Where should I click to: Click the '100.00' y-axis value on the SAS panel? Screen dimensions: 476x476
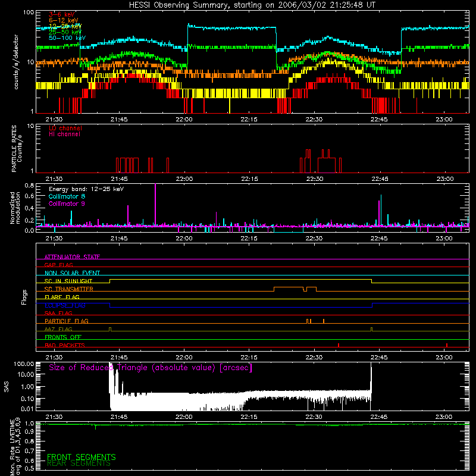24,364
